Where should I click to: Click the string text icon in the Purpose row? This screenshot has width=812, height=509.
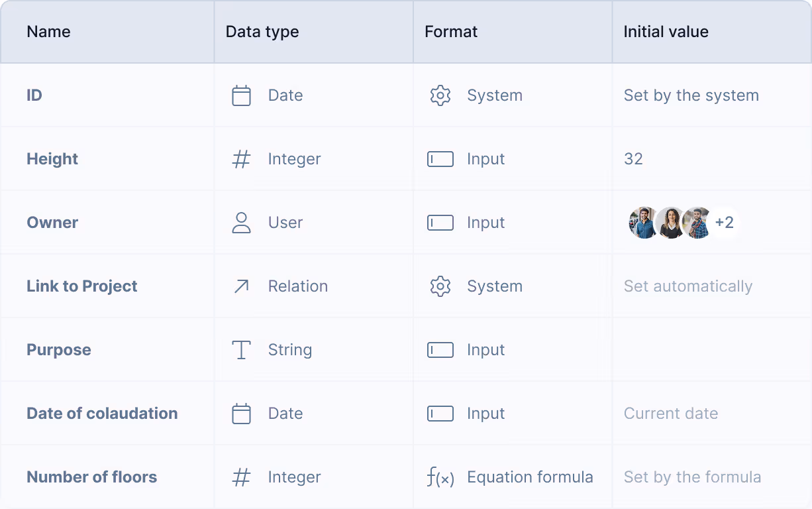(242, 350)
